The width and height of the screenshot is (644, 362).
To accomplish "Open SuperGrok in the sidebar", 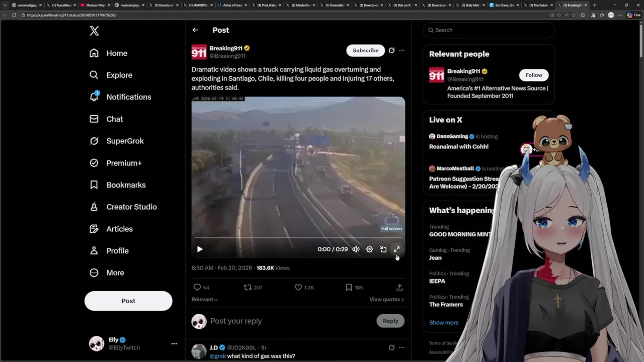I will point(116,141).
